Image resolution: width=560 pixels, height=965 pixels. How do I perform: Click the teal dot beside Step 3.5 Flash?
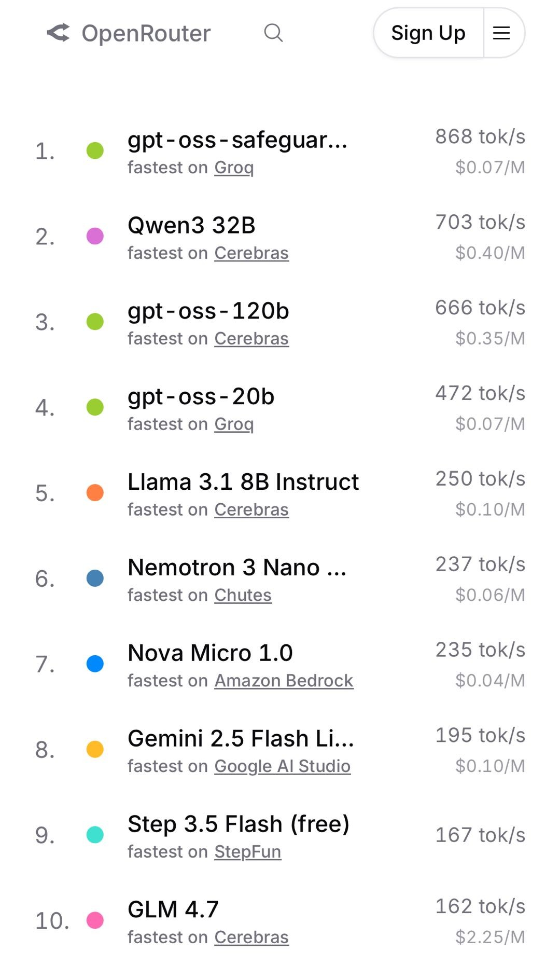[95, 835]
